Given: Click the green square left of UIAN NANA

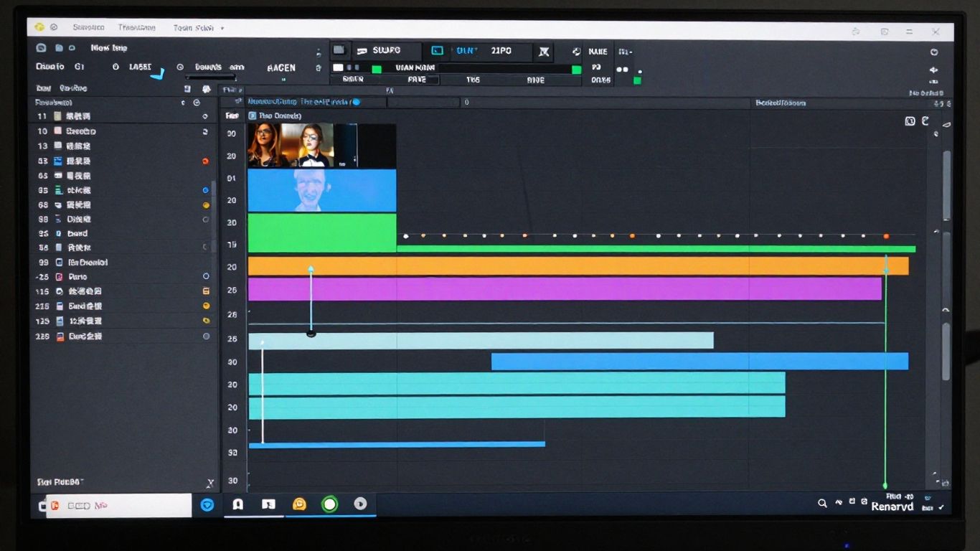Looking at the screenshot, I should click(376, 69).
